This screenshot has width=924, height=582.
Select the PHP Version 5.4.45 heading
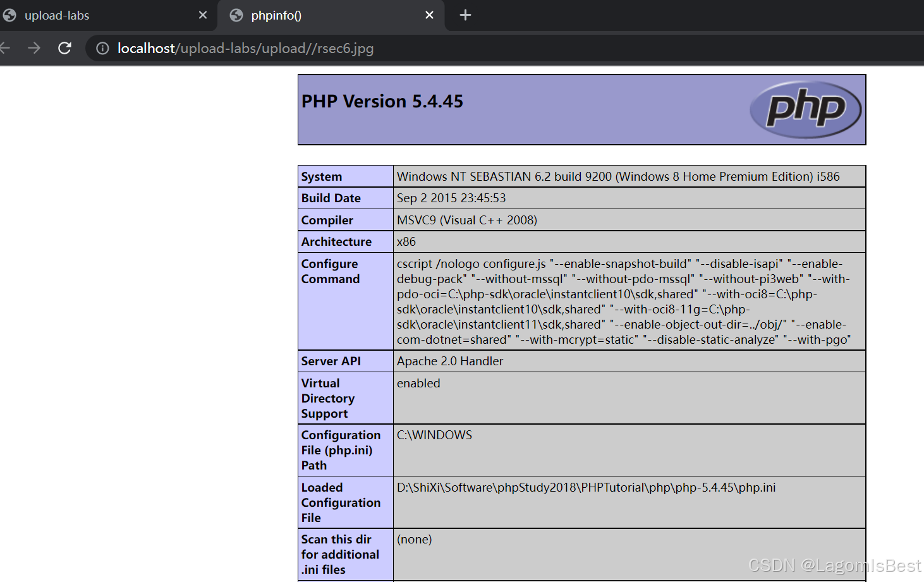pos(382,101)
